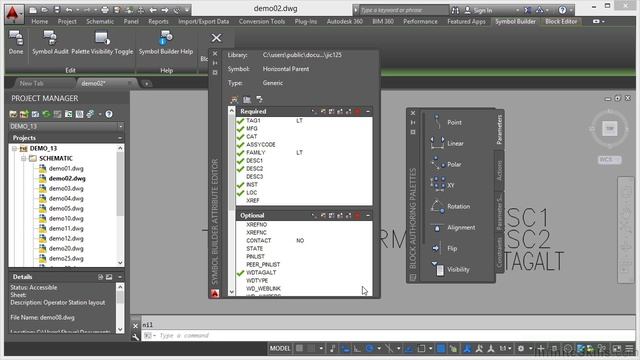Select the Alignment parameter tool
640x360 pixels.
[452, 227]
